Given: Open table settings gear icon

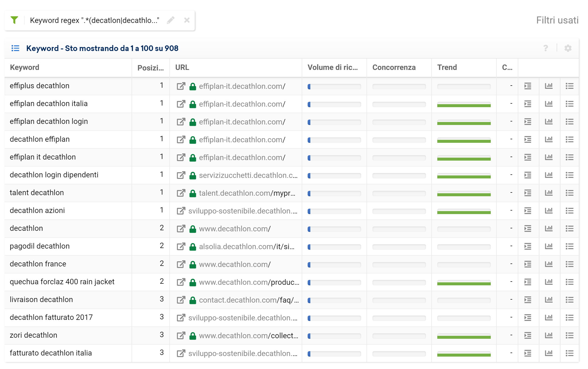Looking at the screenshot, I should tap(568, 48).
